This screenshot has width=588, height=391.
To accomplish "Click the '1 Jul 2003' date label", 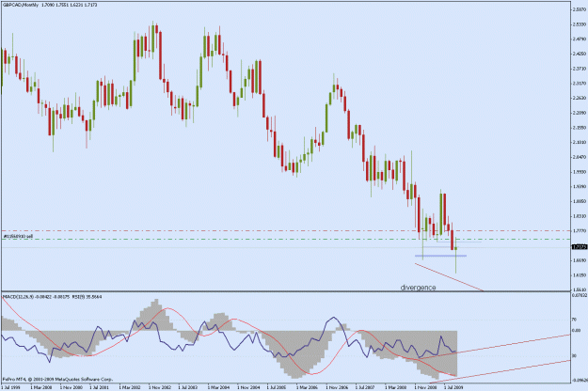I will click(188, 387).
